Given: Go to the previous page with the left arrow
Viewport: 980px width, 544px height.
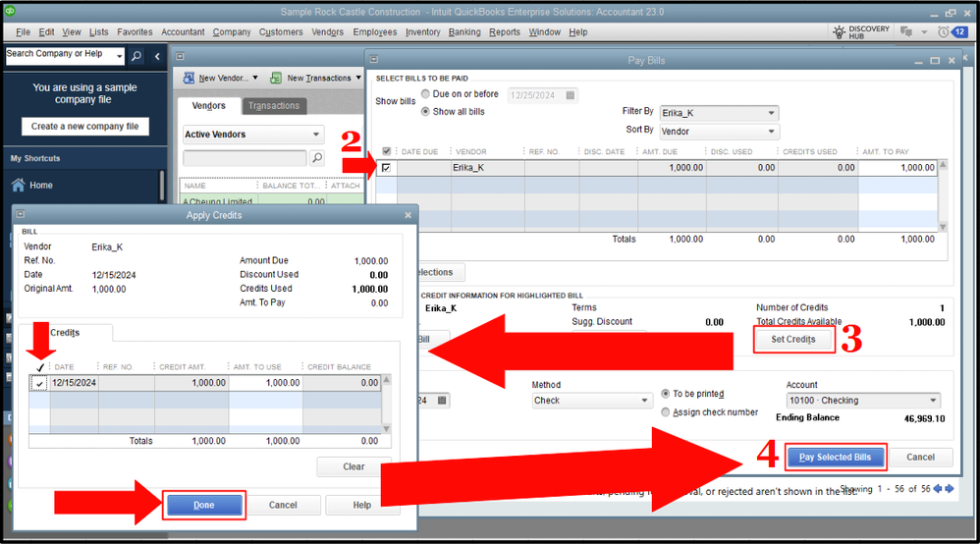Looking at the screenshot, I should (x=938, y=489).
